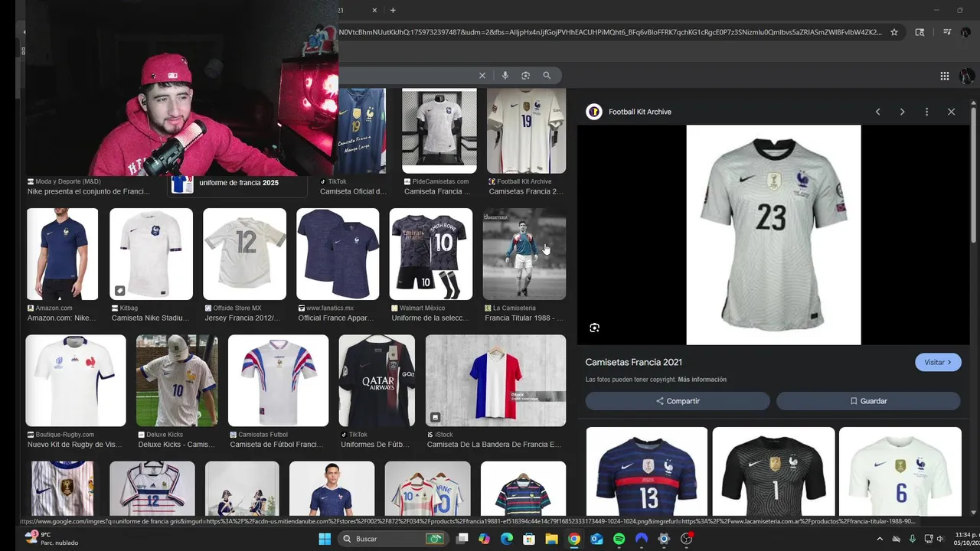Viewport: 980px width, 551px height.
Task: Open Football Kit Archive number 19 jersey
Action: 527,131
